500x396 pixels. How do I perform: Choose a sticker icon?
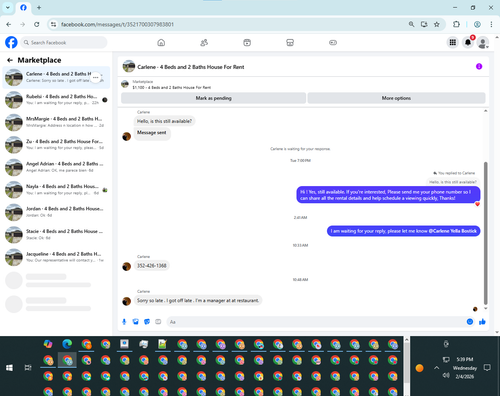(147, 322)
